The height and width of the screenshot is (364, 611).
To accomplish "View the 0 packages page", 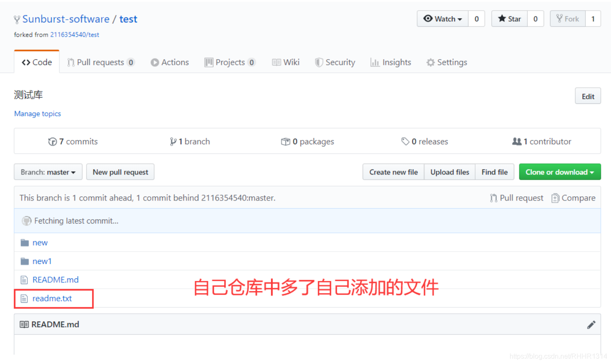I will [308, 142].
